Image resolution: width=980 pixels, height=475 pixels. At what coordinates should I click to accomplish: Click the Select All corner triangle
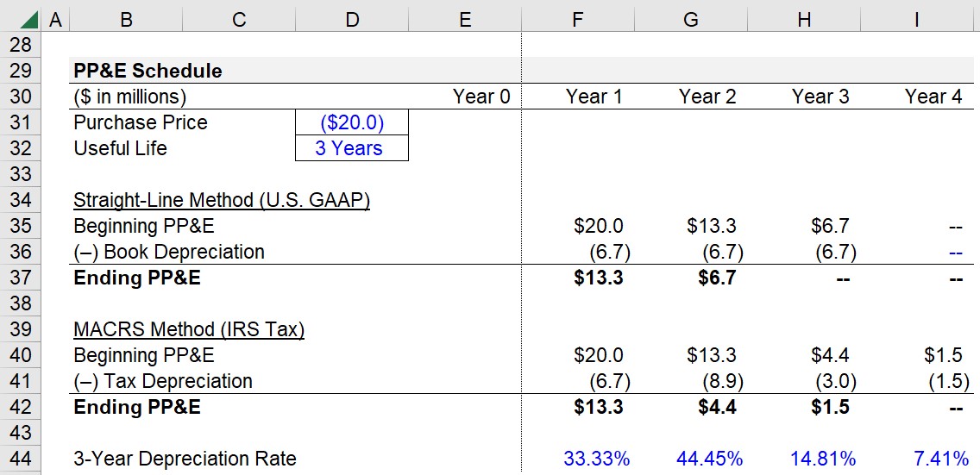coord(28,21)
